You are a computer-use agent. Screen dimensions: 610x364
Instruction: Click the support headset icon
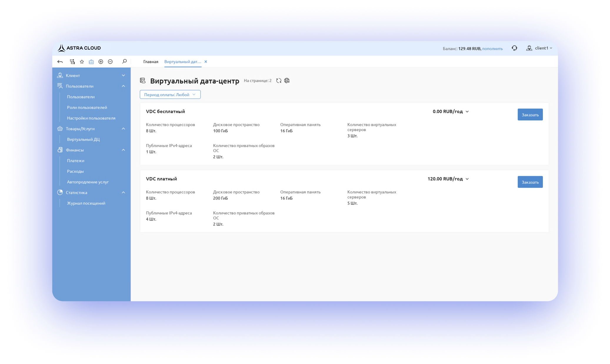click(514, 48)
